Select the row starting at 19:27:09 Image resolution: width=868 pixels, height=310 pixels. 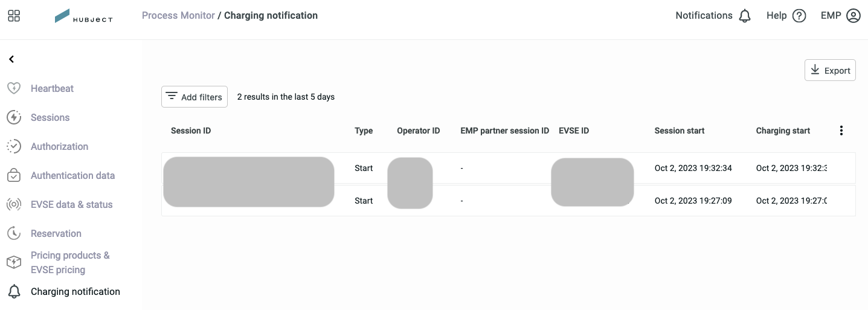click(x=509, y=201)
